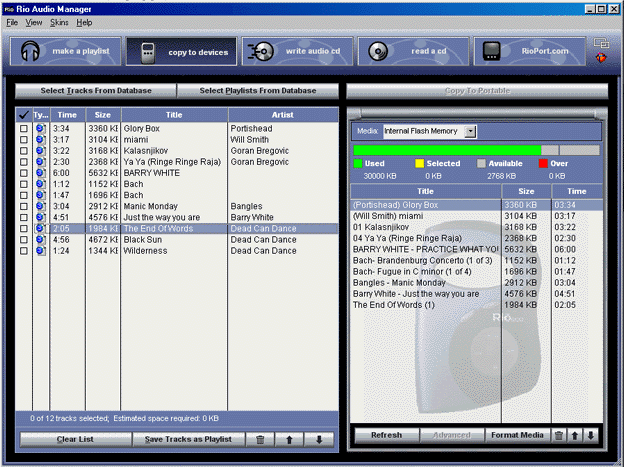The height and width of the screenshot is (467, 624).
Task: Switch to read a cd mode
Action: click(413, 51)
